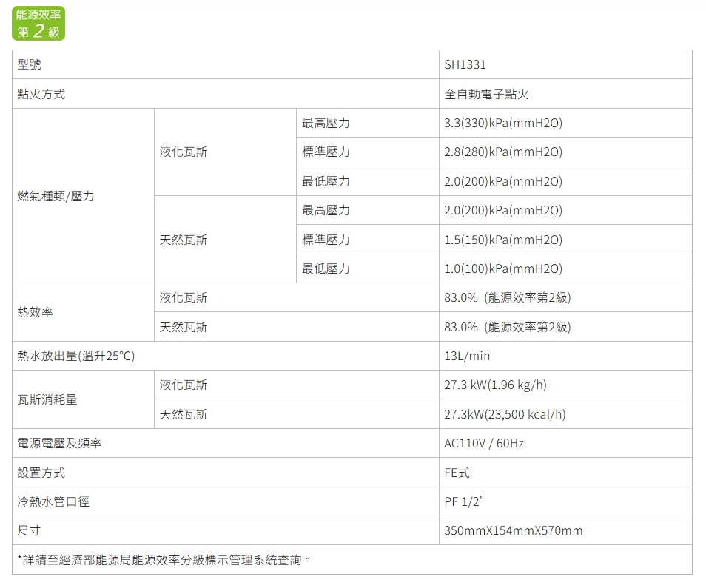The height and width of the screenshot is (588, 706).
Task: Click the 350mmX154mmX570mm dimensions value
Action: click(514, 530)
